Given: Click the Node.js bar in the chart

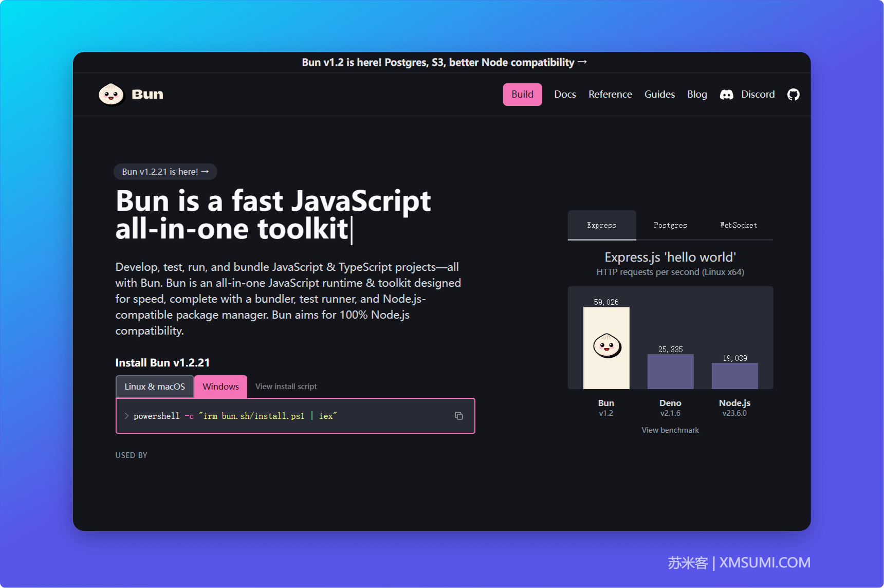Looking at the screenshot, I should pos(735,376).
